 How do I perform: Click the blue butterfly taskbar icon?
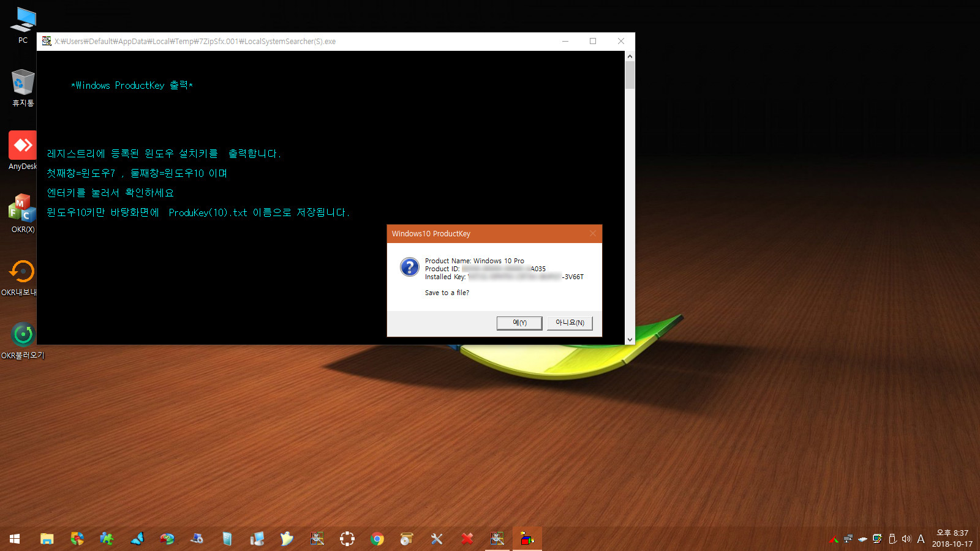[137, 539]
